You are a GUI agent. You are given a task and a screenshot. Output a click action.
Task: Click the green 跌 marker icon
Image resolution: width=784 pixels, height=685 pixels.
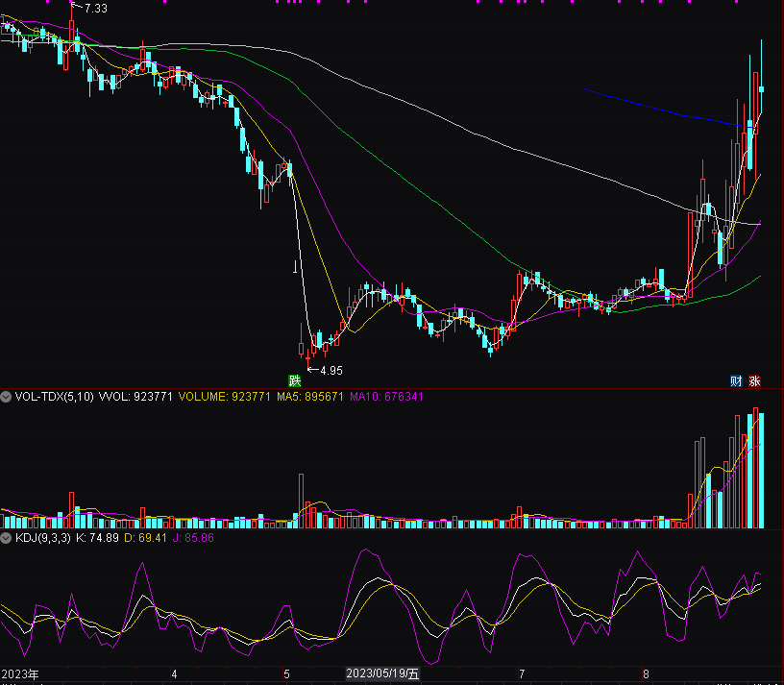pyautogui.click(x=295, y=379)
